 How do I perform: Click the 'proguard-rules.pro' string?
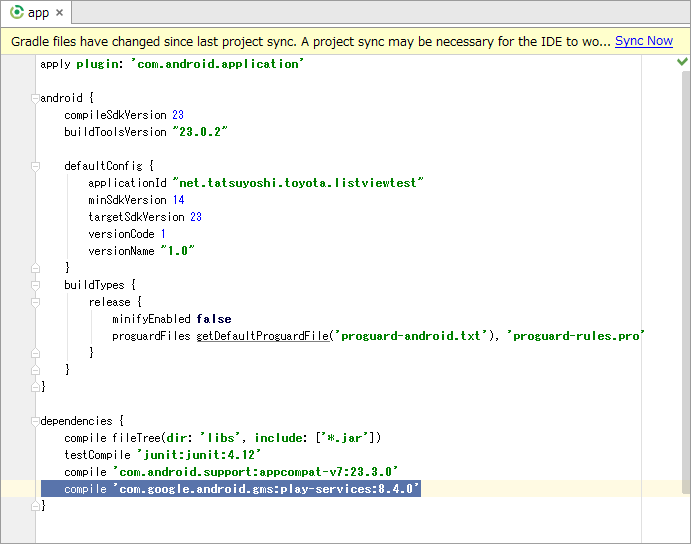[576, 336]
